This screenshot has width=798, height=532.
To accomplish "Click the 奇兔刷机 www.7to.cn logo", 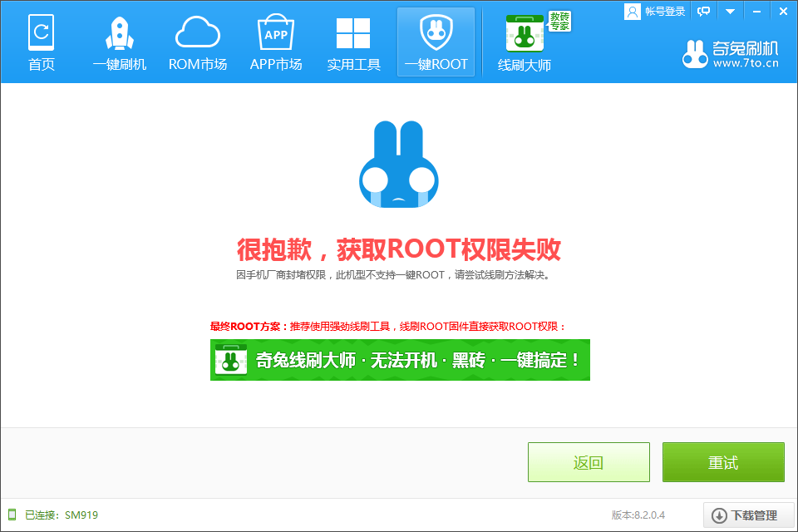I will point(731,54).
